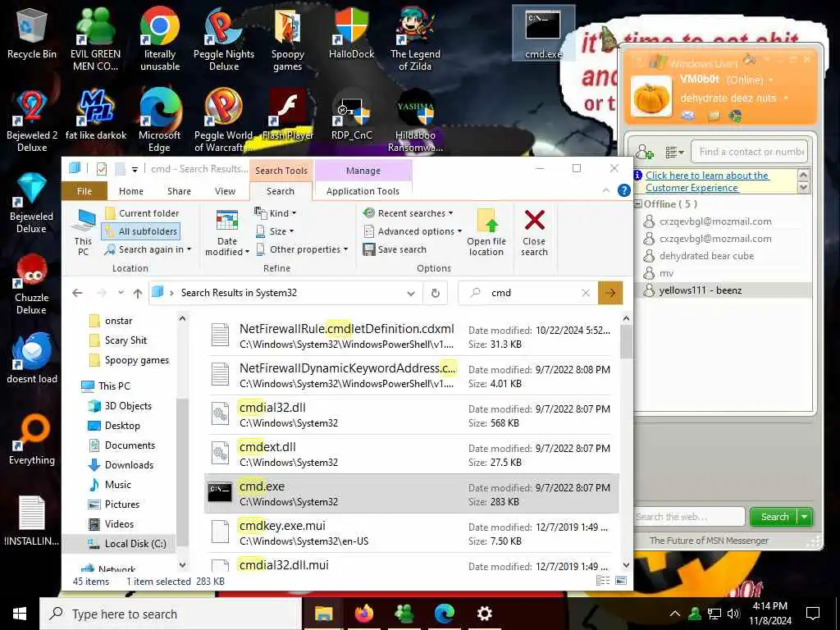The height and width of the screenshot is (630, 840).
Task: Select cmdext.dll search result
Action: [x=412, y=454]
